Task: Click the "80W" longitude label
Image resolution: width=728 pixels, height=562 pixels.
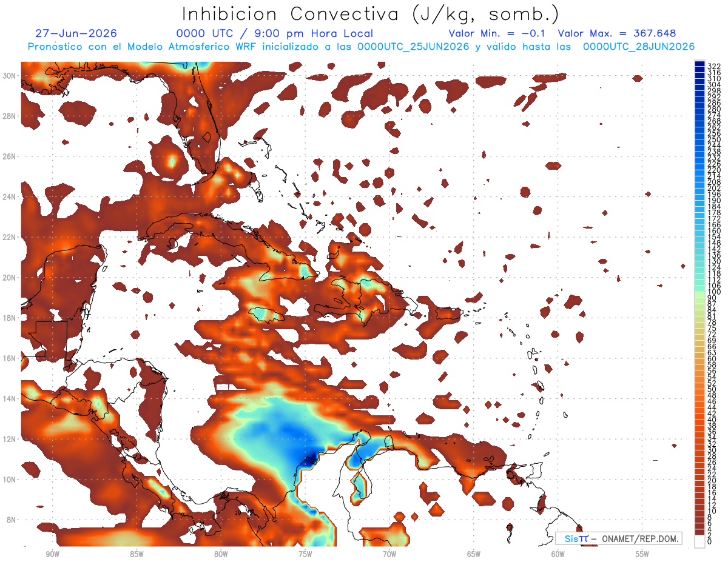Action: (x=221, y=554)
